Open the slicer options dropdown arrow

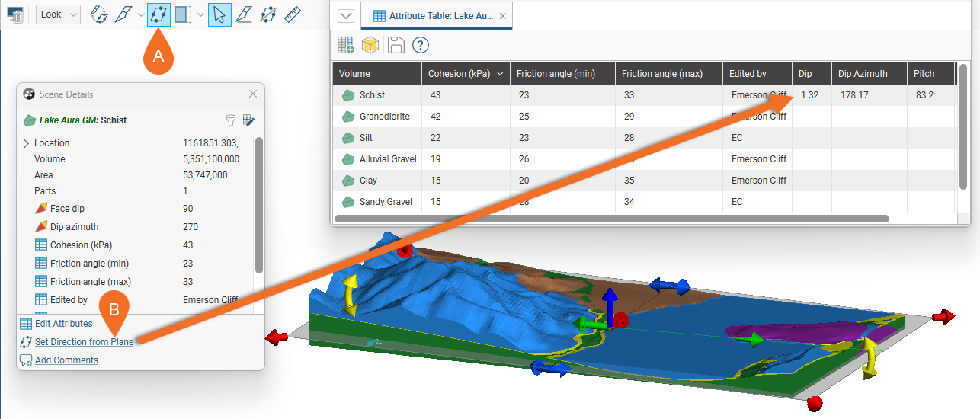pyautogui.click(x=141, y=14)
